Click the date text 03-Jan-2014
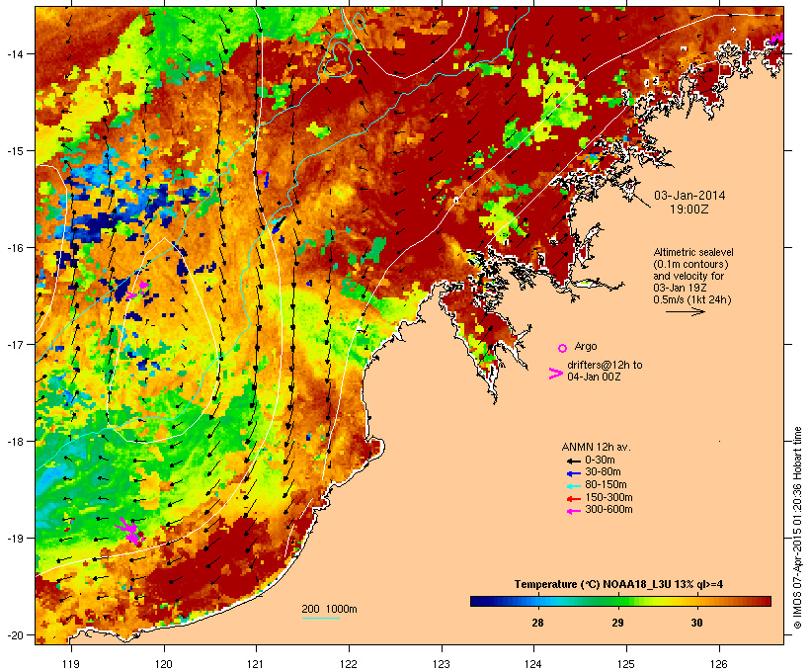The image size is (810, 672). [x=689, y=196]
